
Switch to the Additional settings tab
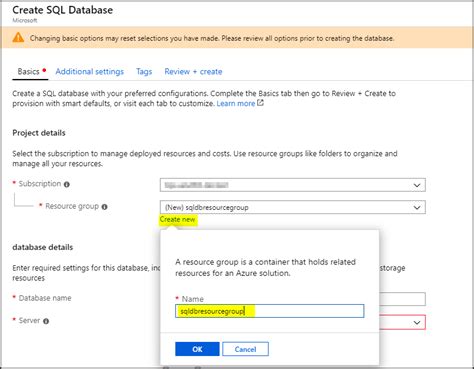[x=90, y=72]
